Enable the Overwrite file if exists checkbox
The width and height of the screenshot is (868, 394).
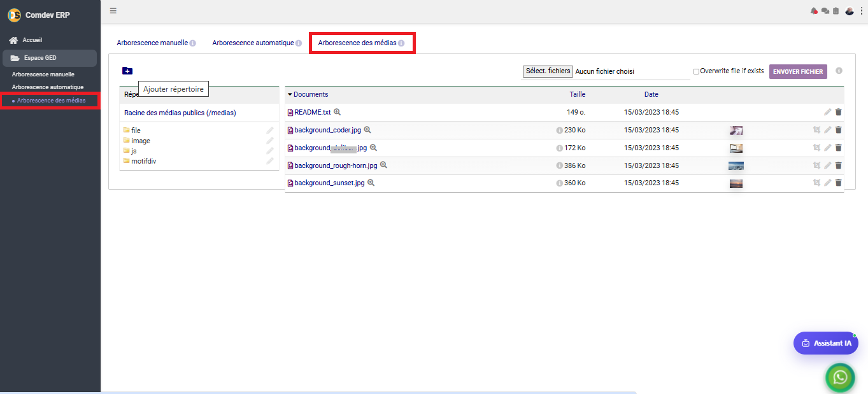[696, 71]
